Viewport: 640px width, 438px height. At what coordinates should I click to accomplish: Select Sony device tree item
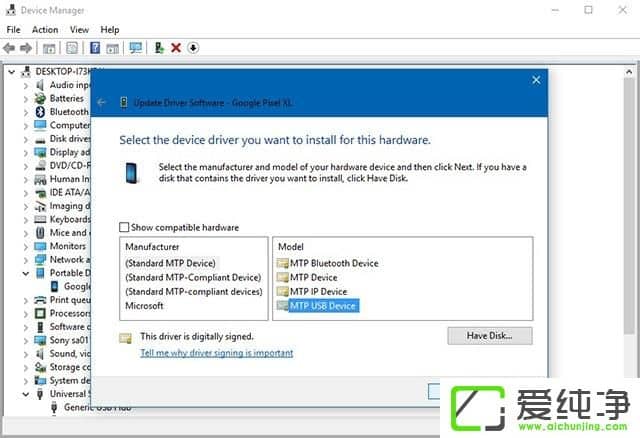[69, 340]
